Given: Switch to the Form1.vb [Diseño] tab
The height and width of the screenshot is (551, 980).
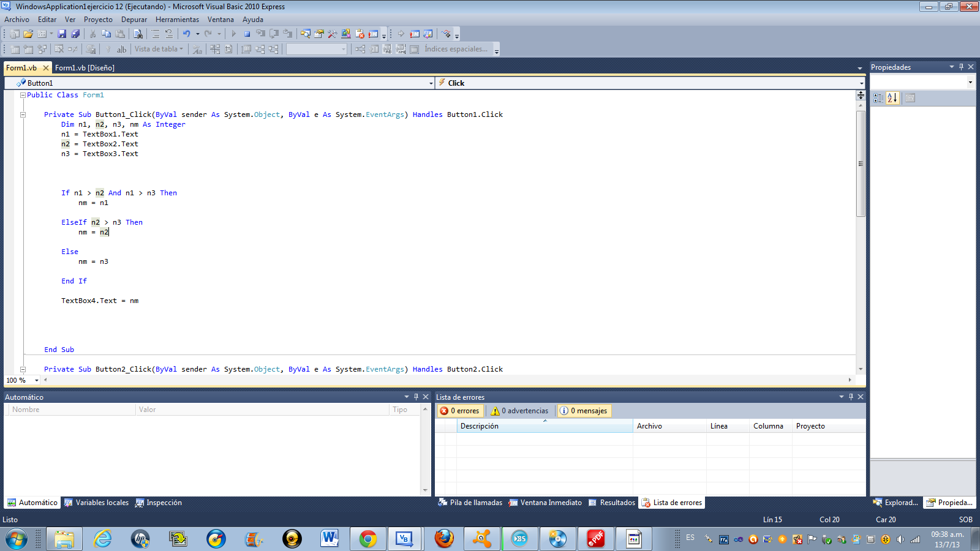Looking at the screenshot, I should (85, 67).
